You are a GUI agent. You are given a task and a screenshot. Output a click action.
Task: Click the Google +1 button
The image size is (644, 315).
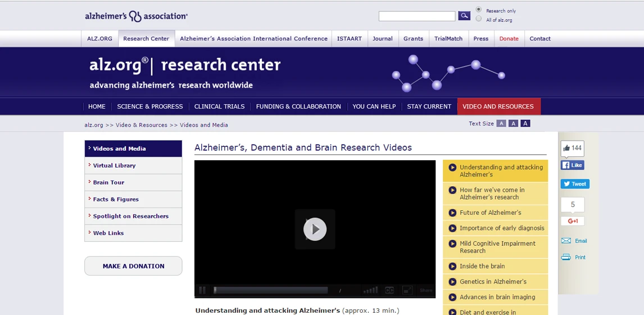tap(573, 221)
